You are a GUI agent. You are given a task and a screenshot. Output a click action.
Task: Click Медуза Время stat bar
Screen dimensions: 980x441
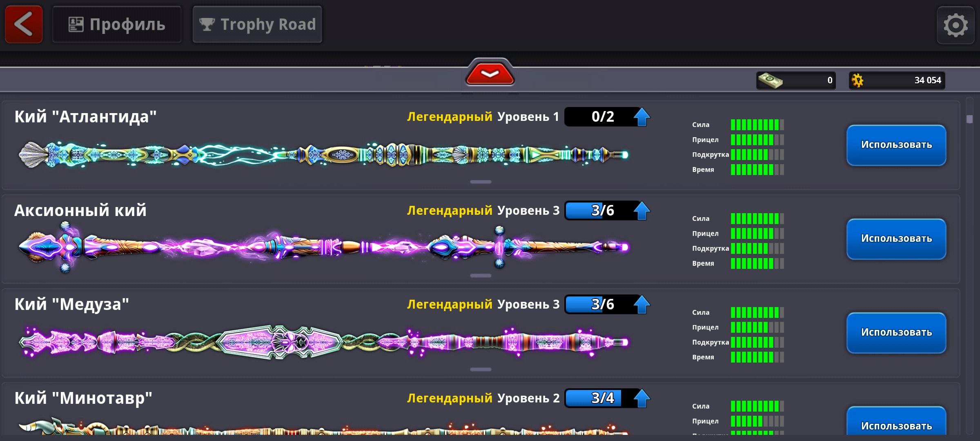[757, 357]
